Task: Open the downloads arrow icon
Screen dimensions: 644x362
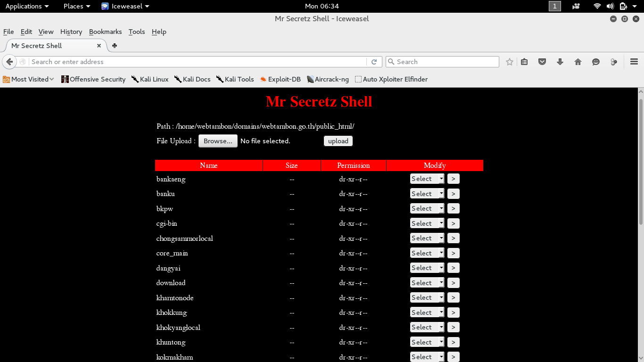Action: pos(560,62)
